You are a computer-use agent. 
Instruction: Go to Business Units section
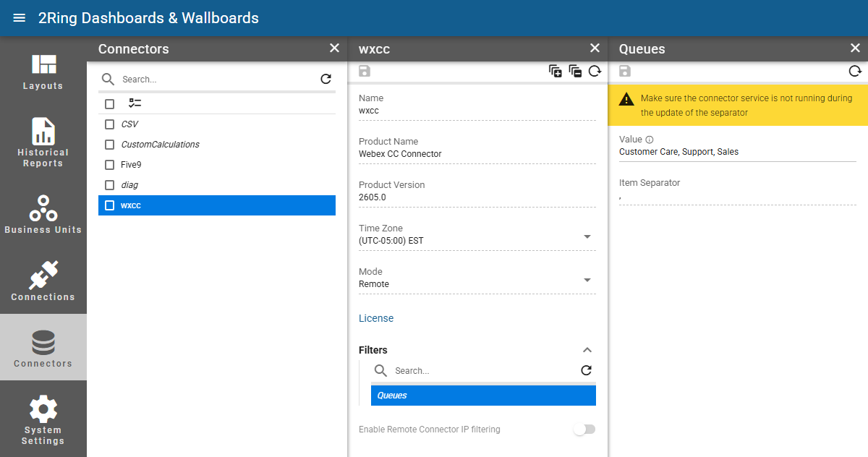(43, 213)
